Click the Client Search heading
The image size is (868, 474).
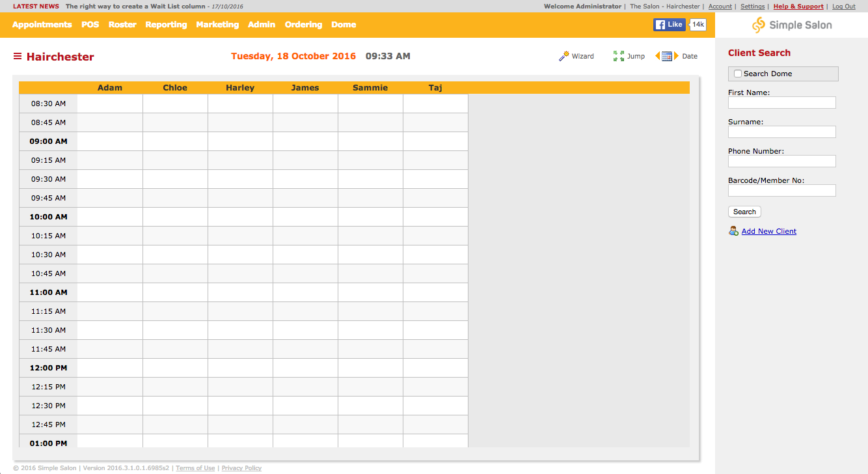[x=759, y=53]
